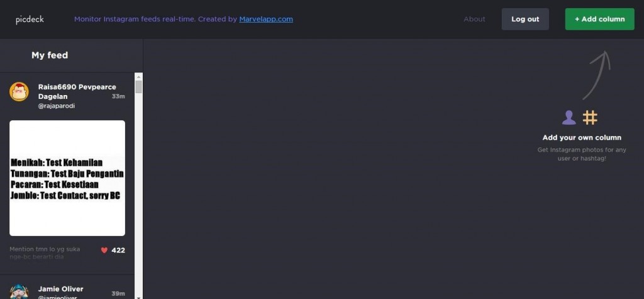644x299 pixels.
Task: Click the feed scrollbar up arrow
Action: [138, 77]
